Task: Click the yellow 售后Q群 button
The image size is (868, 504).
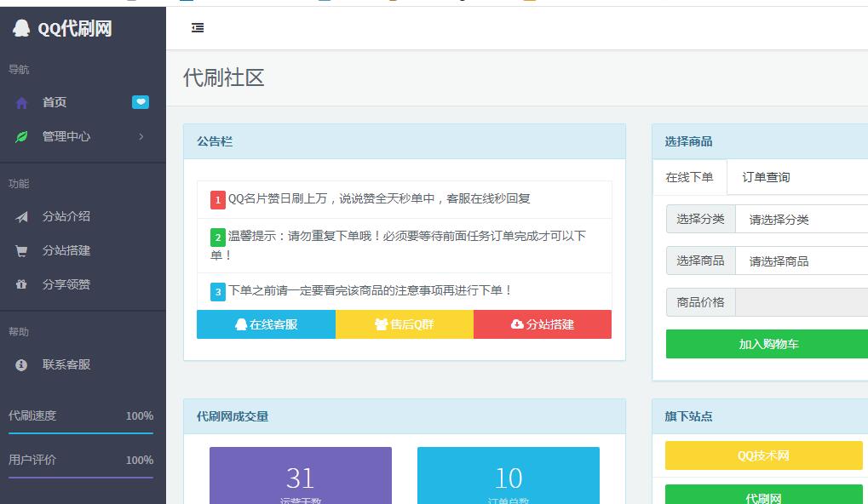Action: [405, 324]
